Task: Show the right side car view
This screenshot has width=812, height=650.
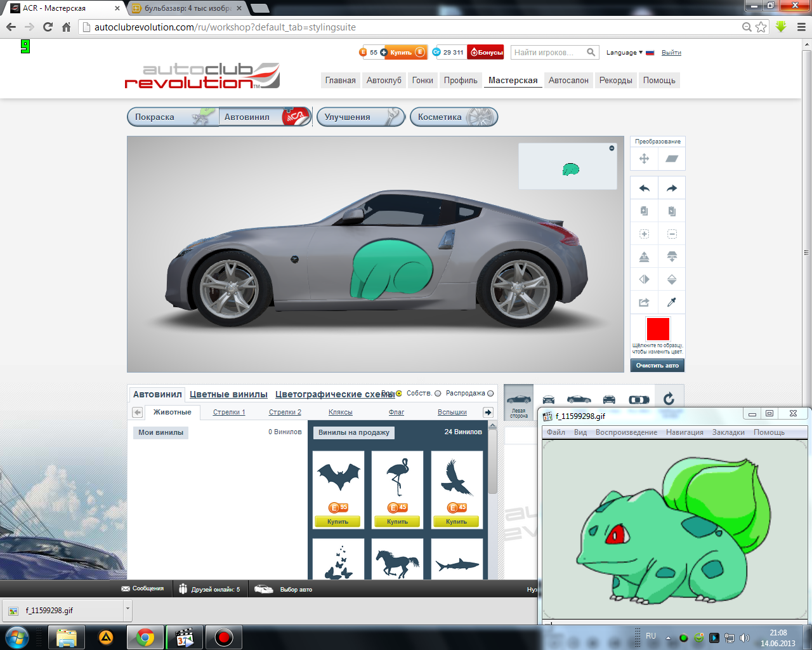Action: click(x=579, y=399)
